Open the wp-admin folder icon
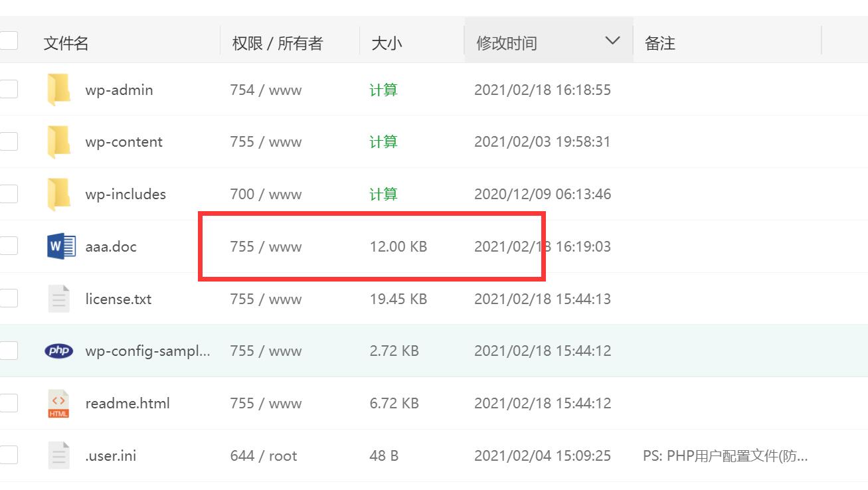Viewport: 868px width, 490px height. 58,89
